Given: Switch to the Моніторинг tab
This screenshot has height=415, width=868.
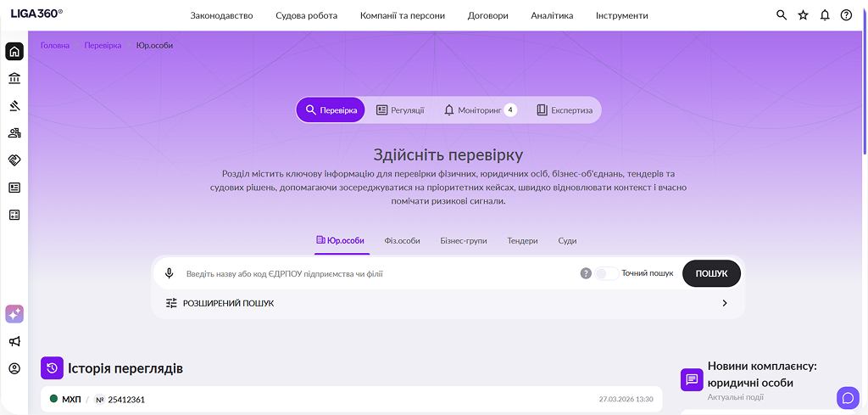Looking at the screenshot, I should [x=480, y=110].
